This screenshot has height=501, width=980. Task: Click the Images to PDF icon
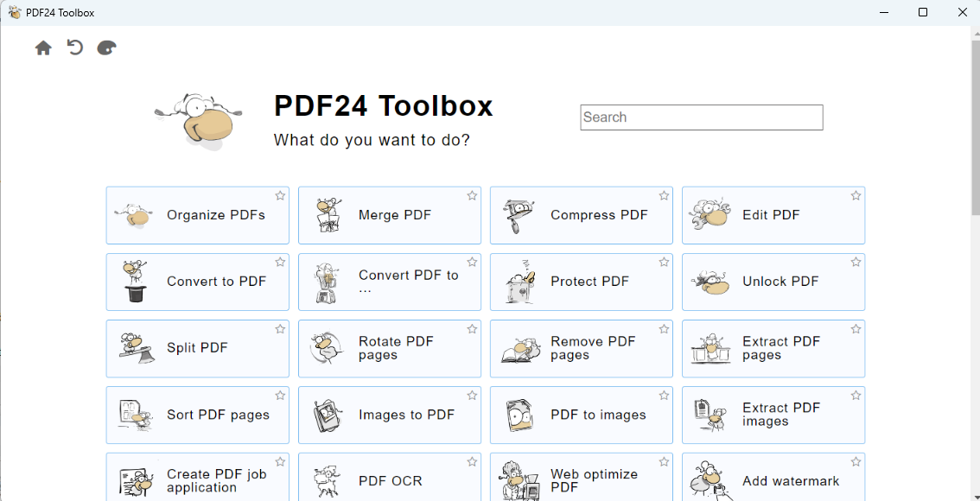(328, 415)
